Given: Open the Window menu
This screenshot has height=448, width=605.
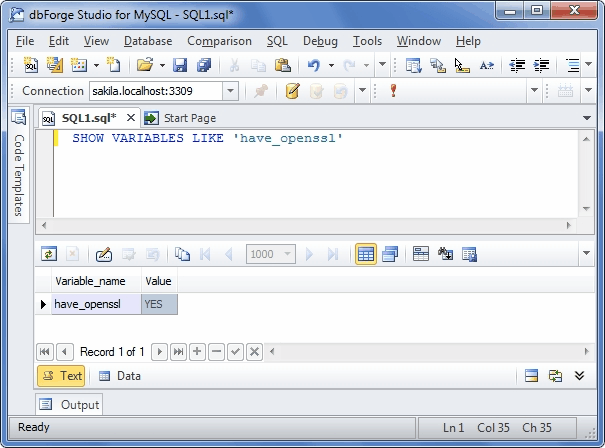Looking at the screenshot, I should [x=419, y=41].
